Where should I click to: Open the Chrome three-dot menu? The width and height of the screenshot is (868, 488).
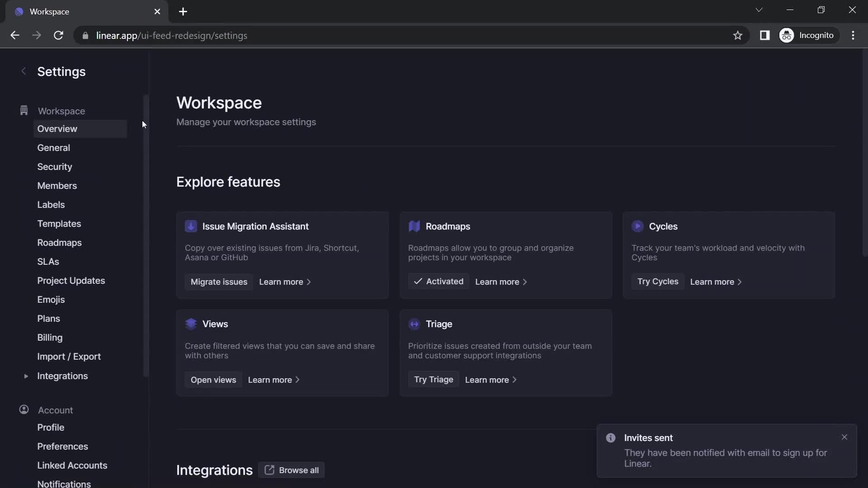click(x=853, y=35)
